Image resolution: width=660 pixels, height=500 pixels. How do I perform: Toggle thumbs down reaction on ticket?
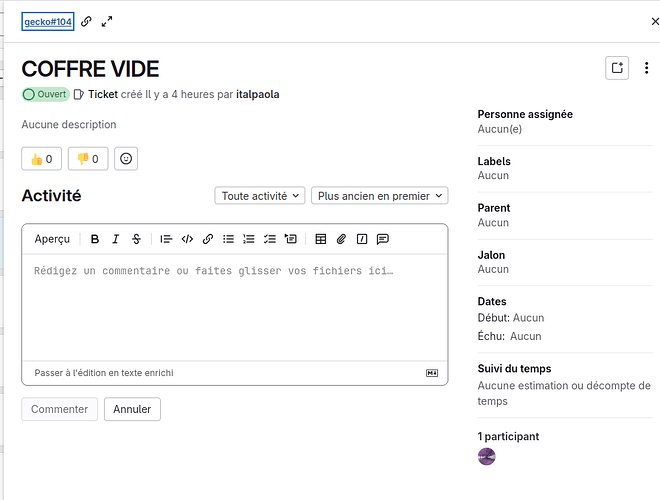point(88,158)
